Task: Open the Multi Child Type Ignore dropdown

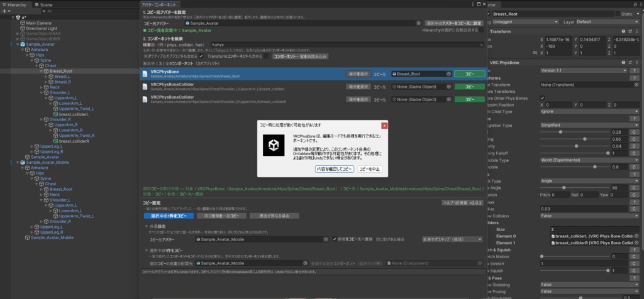Action: pyautogui.click(x=589, y=112)
